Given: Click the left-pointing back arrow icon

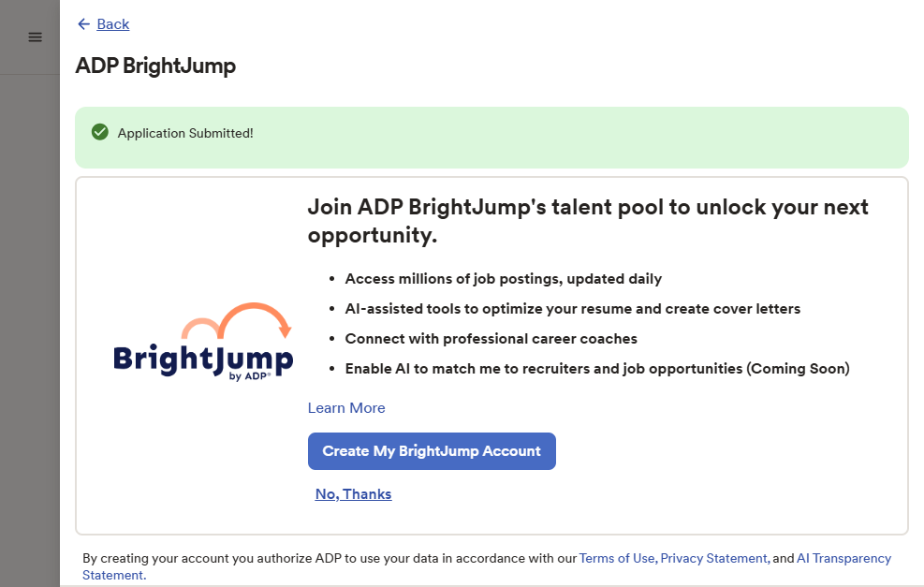Looking at the screenshot, I should point(83,24).
